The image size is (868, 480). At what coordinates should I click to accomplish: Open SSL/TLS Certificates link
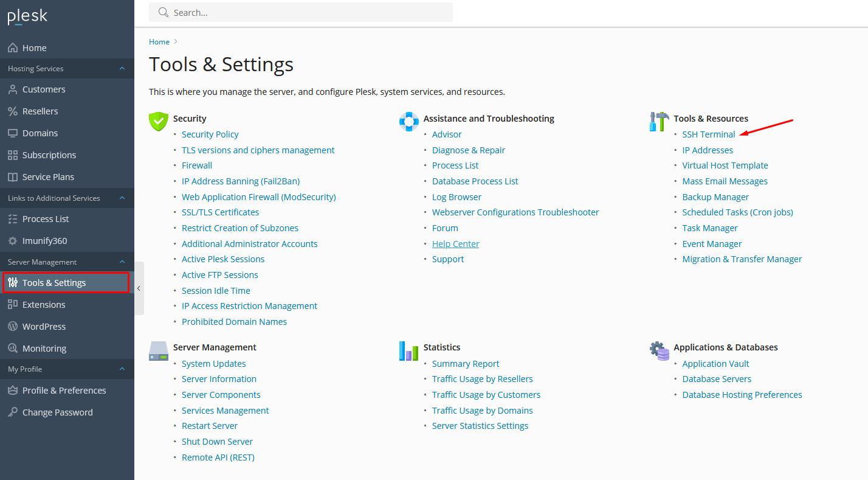[x=220, y=212]
